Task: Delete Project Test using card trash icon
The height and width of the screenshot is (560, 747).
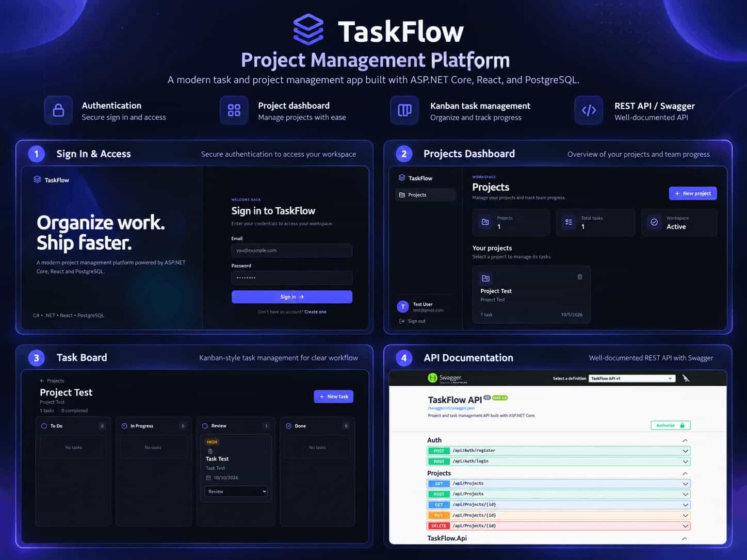Action: point(580,277)
